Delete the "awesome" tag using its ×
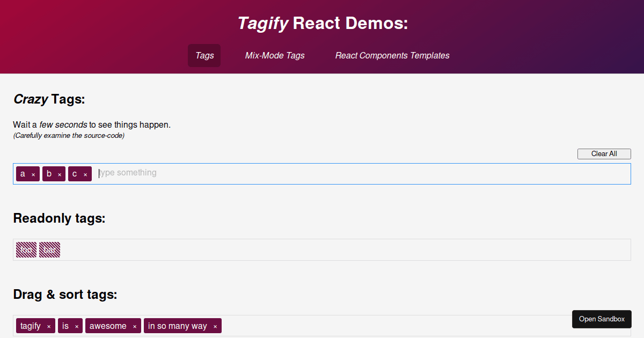Image resolution: width=644 pixels, height=338 pixels. click(134, 326)
